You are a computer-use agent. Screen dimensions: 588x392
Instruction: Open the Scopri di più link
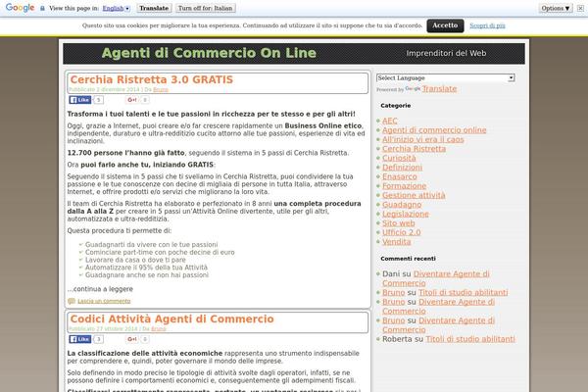[487, 25]
